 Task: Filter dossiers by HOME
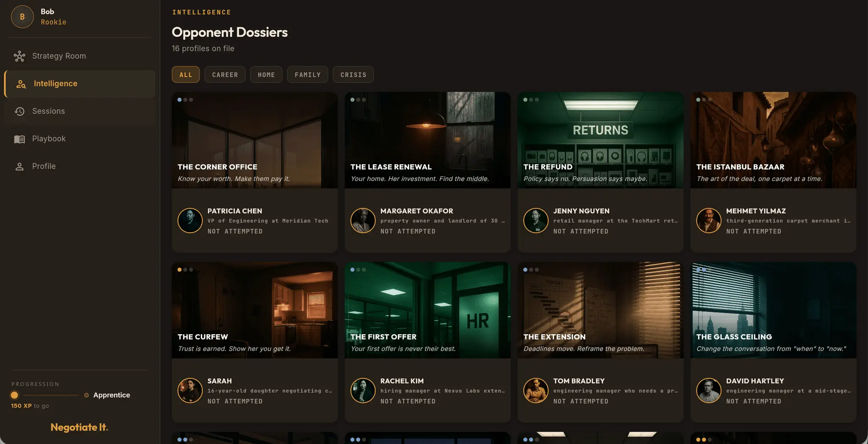coord(266,75)
